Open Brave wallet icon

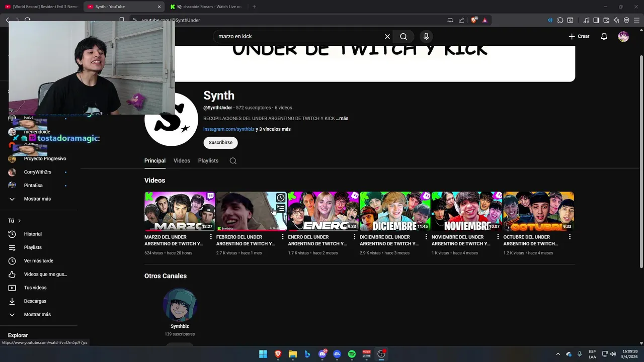tap(606, 20)
